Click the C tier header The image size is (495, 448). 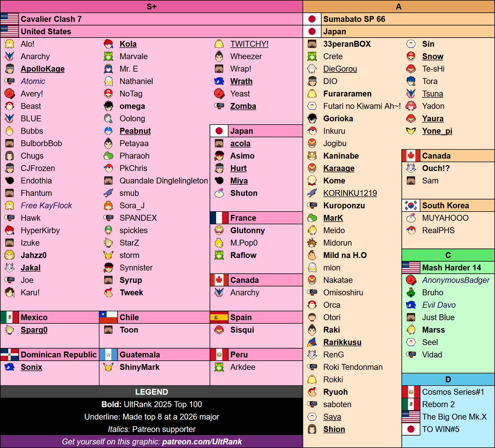click(448, 255)
